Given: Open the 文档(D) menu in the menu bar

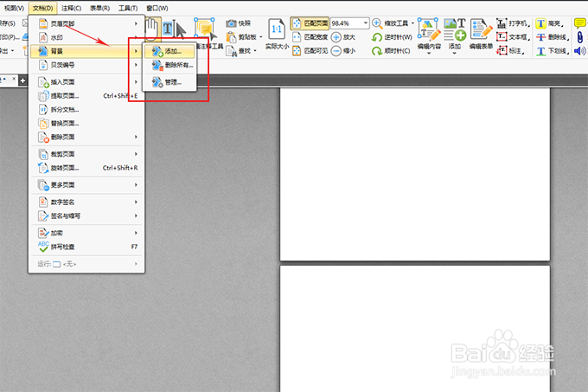Looking at the screenshot, I should (x=42, y=8).
